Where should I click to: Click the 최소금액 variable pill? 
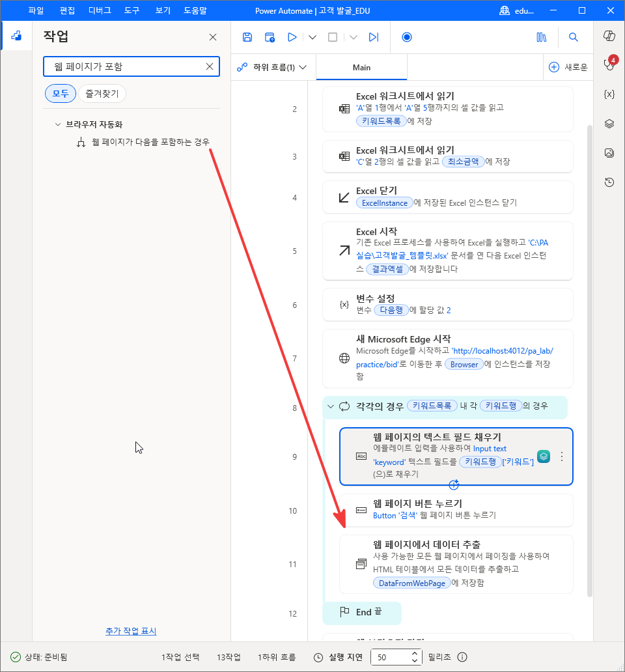(x=463, y=161)
